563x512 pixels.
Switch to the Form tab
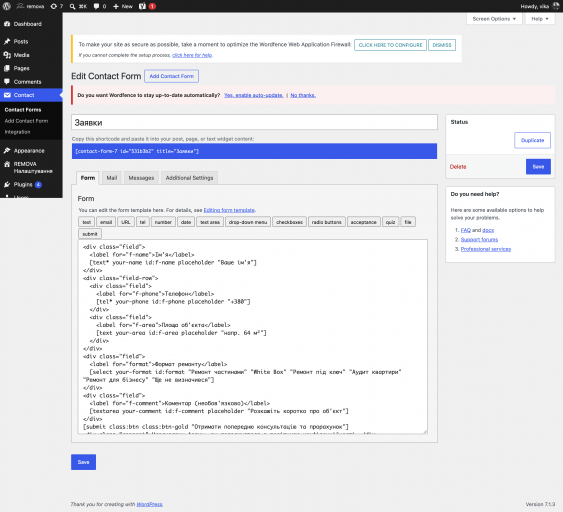click(x=88, y=178)
